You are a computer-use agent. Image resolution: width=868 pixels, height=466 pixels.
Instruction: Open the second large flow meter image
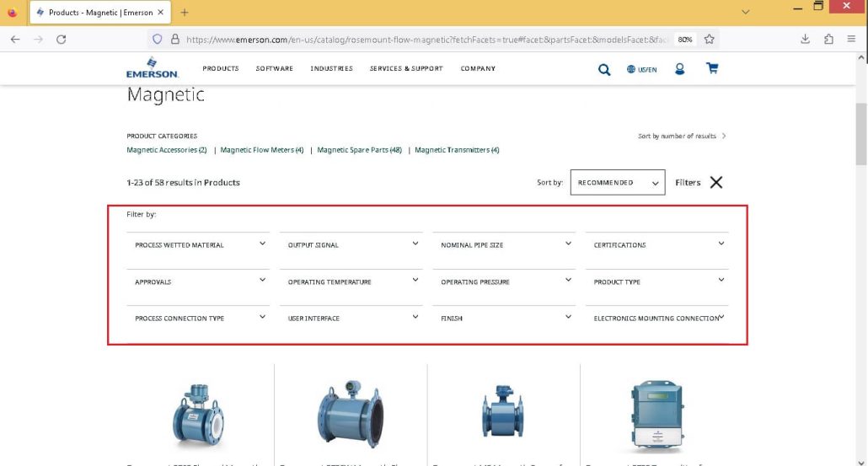[350, 414]
